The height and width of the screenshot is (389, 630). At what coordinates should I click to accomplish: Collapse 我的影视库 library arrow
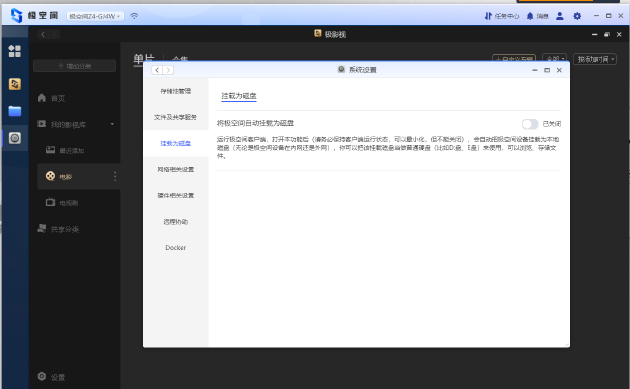coord(112,124)
